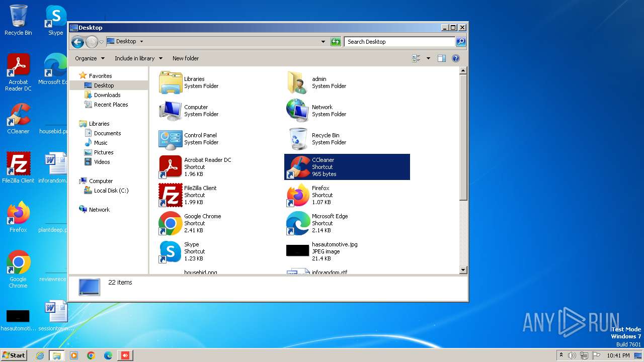Launch media player from the taskbar
This screenshot has width=644, height=362.
[x=74, y=355]
